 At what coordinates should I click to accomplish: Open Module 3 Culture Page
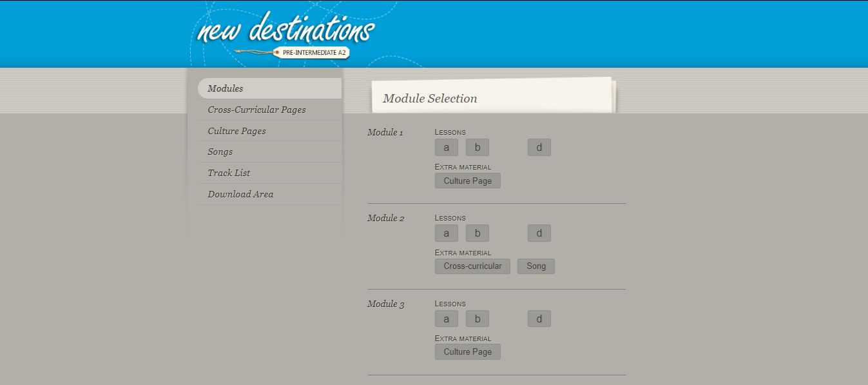[468, 352]
